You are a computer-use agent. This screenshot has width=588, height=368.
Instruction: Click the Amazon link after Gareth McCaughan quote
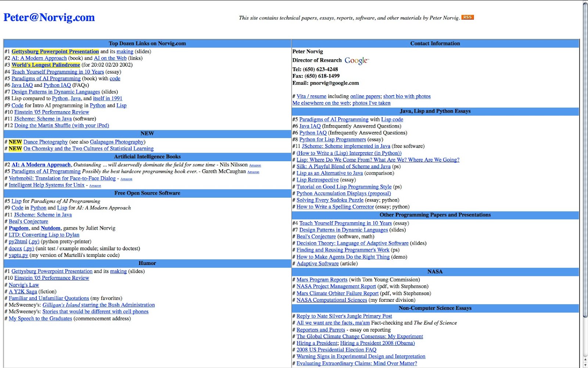253,172
